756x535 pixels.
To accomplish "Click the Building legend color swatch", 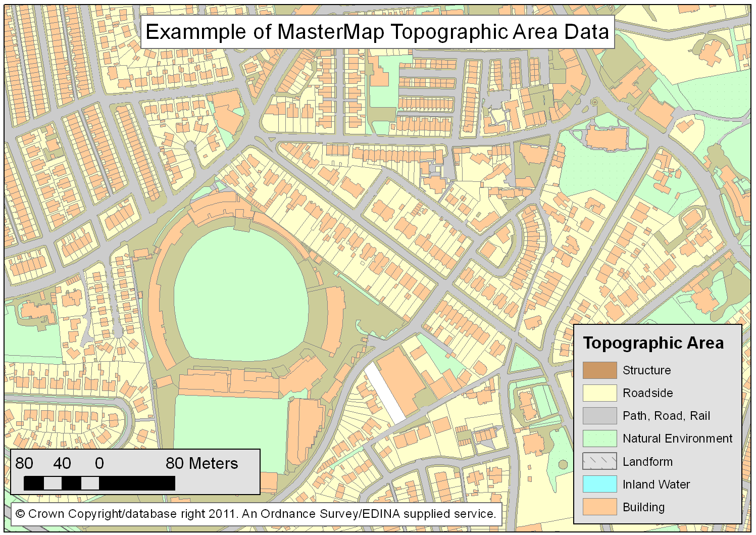I will (599, 507).
